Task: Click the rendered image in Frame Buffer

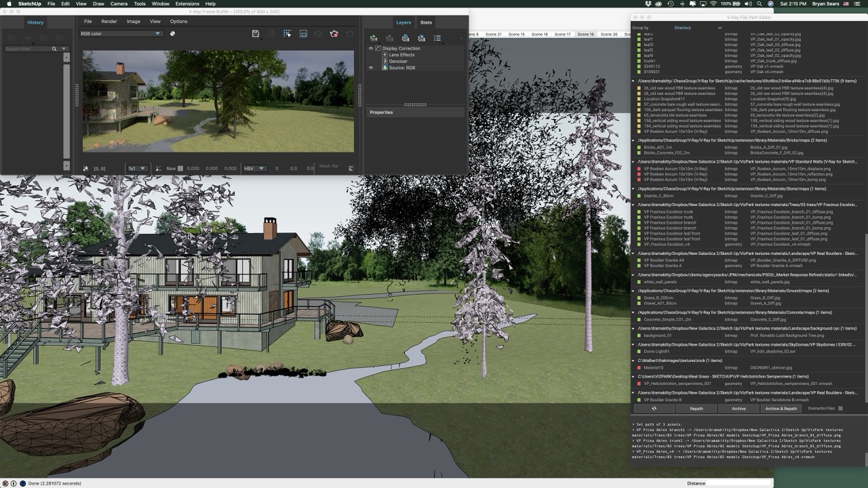Action: click(218, 101)
